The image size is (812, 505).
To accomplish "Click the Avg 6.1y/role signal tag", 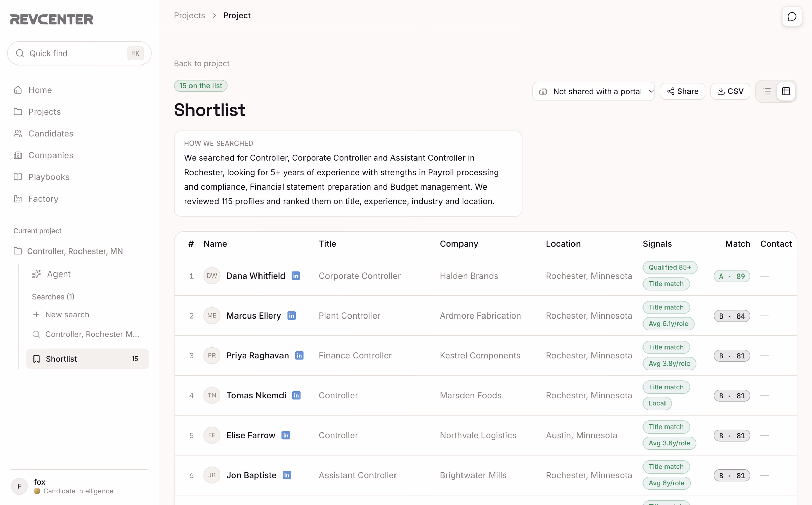I will [668, 324].
